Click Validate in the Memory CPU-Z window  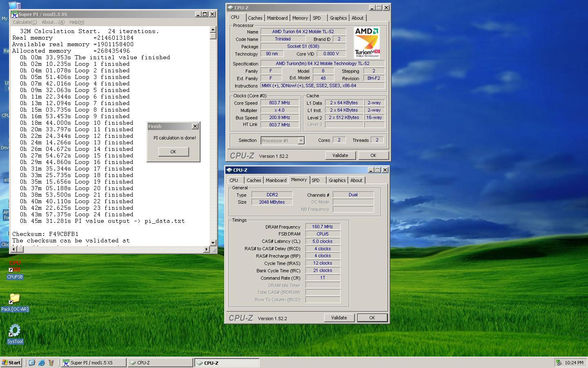tap(339, 318)
